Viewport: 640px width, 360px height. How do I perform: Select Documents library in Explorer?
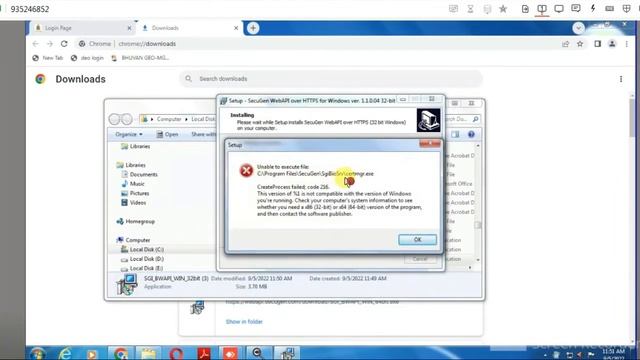139,174
